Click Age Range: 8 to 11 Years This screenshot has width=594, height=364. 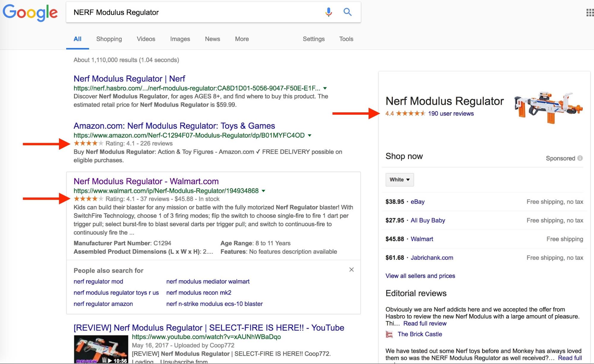pos(256,243)
